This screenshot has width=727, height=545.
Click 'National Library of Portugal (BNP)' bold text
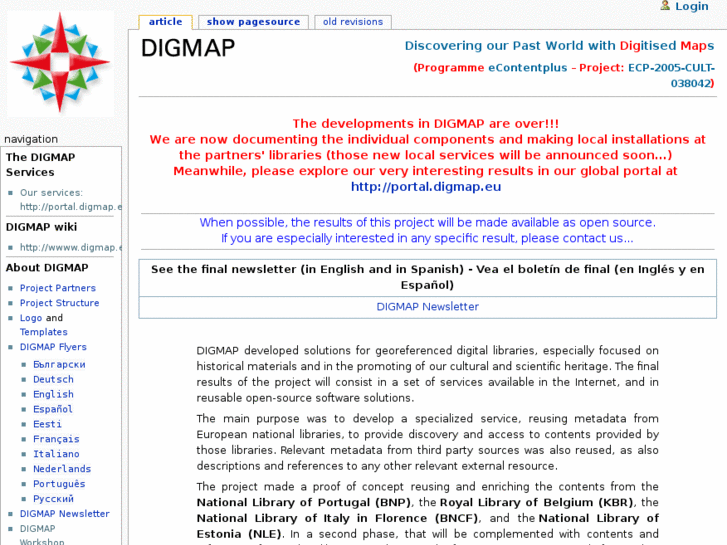304,503
